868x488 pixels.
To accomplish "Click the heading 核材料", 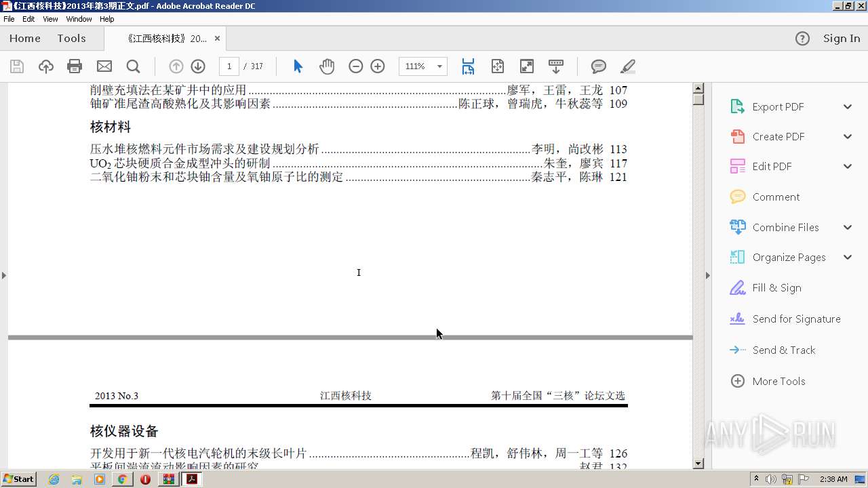I will [x=111, y=127].
